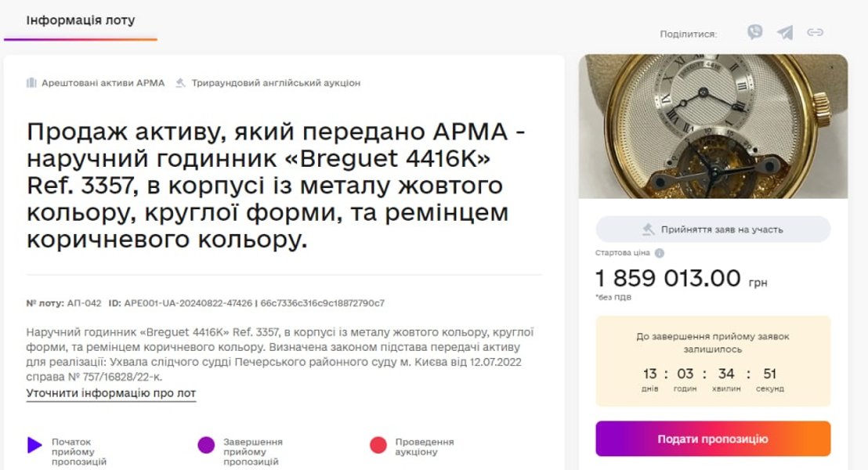Click the starting price 1 859 013.00

668,278
